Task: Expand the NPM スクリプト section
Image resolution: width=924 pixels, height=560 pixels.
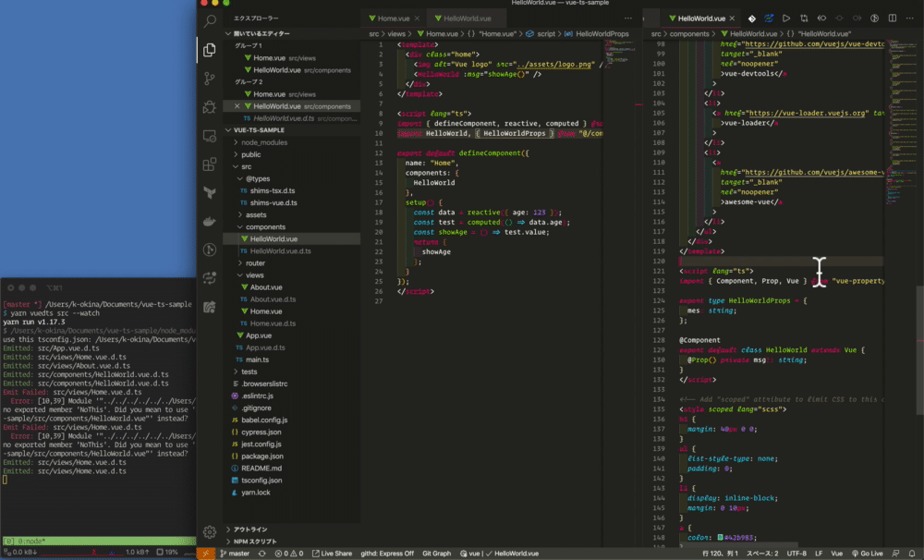Action: [255, 542]
